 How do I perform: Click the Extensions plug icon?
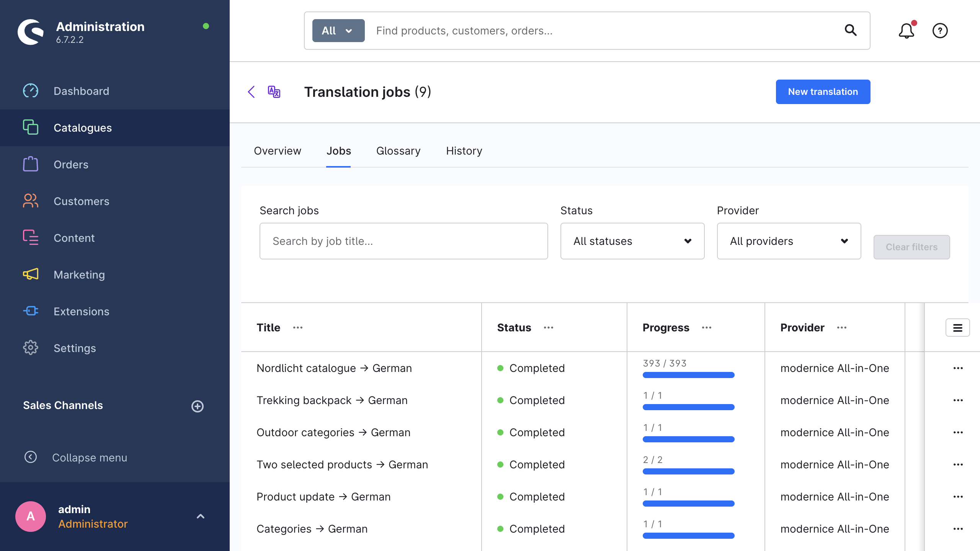31,311
